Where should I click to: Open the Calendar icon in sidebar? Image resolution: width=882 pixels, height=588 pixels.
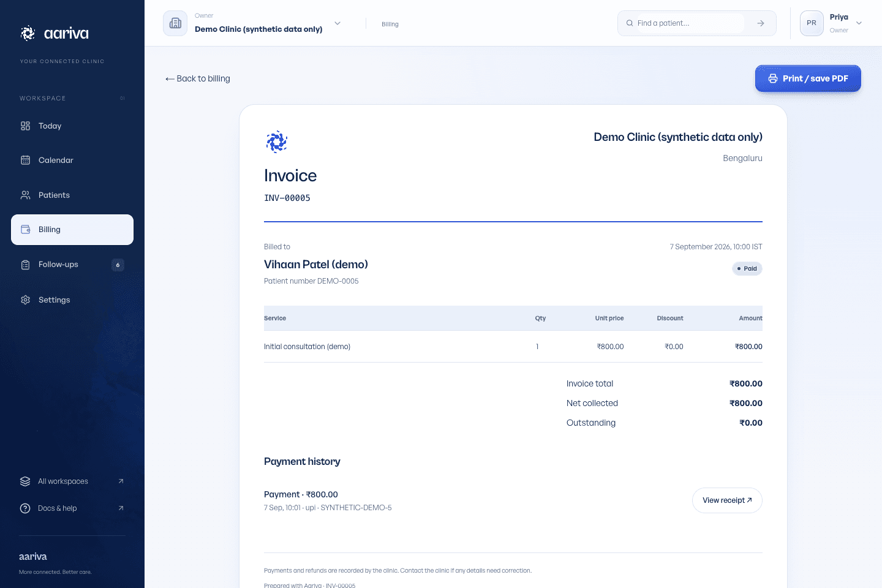coord(25,160)
